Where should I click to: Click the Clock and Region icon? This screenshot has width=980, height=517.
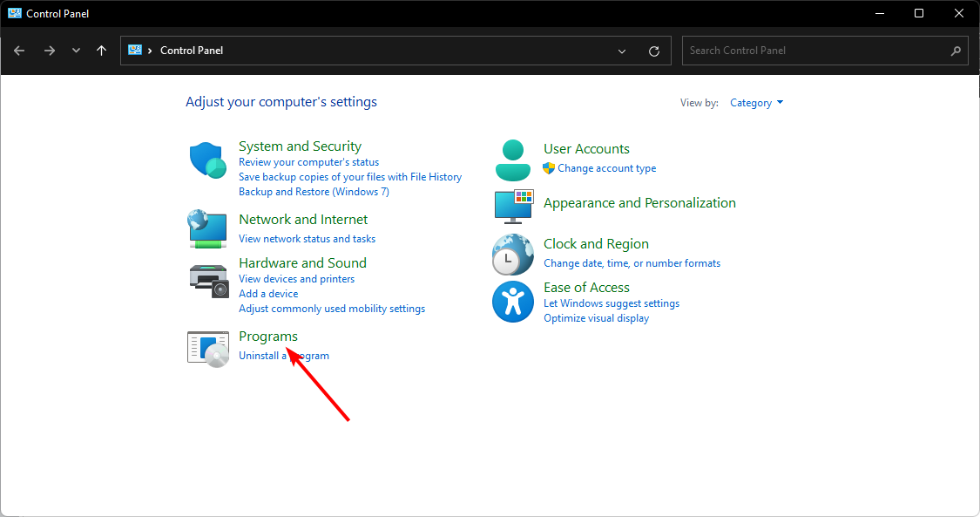(513, 255)
